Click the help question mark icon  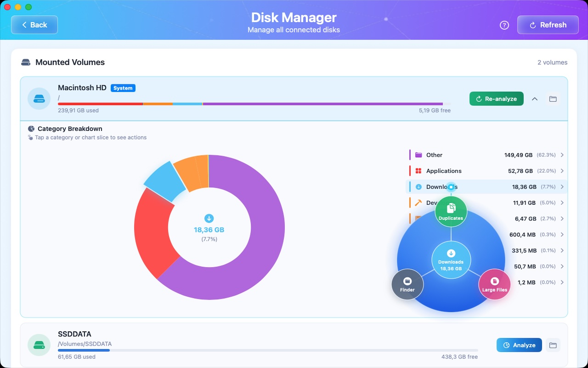pyautogui.click(x=504, y=25)
